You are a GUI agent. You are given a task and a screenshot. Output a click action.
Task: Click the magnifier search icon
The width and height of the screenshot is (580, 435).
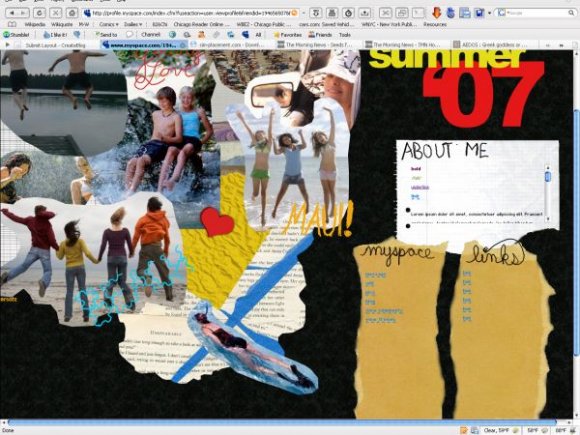tap(571, 13)
